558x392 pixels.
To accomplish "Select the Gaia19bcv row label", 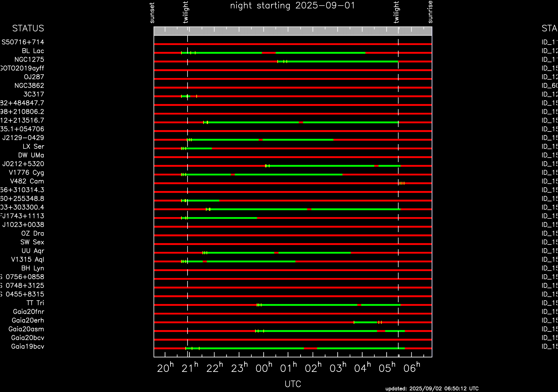I will point(28,346).
